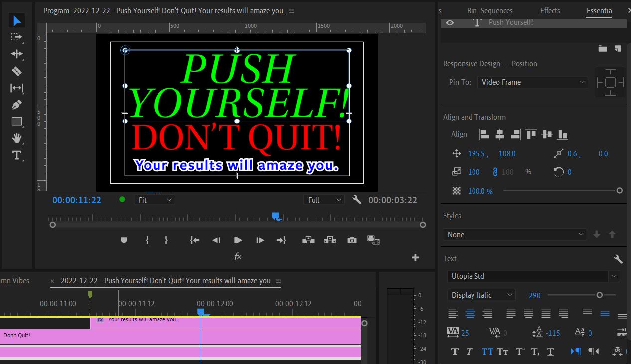
Task: Step forward one frame
Action: tap(260, 240)
